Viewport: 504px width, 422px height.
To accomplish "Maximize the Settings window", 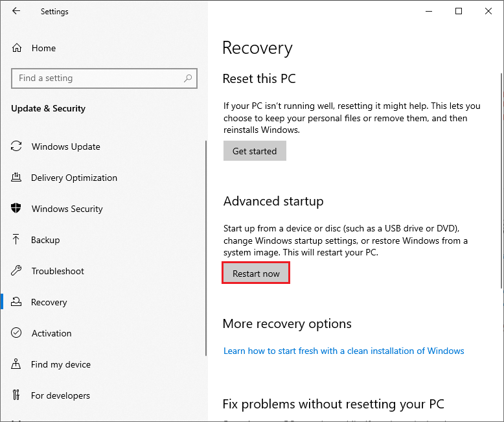I will click(459, 11).
